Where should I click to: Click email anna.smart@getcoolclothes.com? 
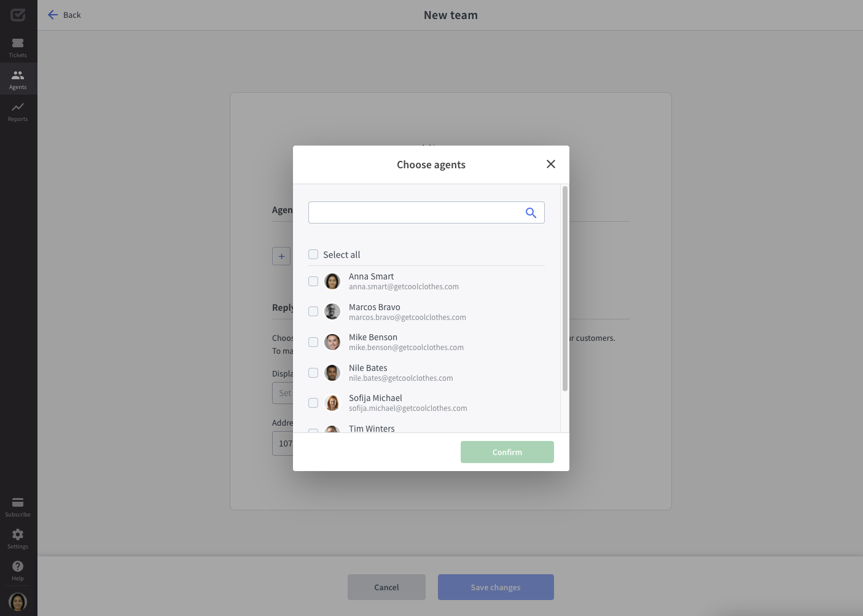pyautogui.click(x=404, y=287)
